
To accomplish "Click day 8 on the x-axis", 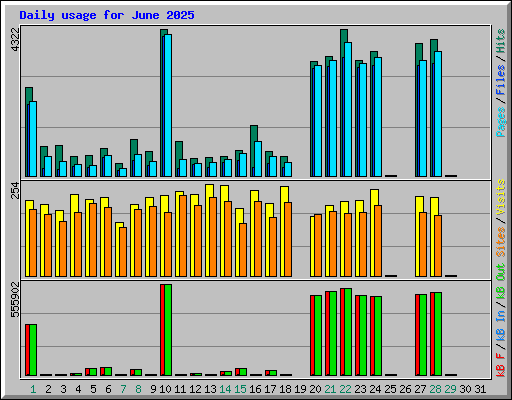I will pyautogui.click(x=138, y=389).
